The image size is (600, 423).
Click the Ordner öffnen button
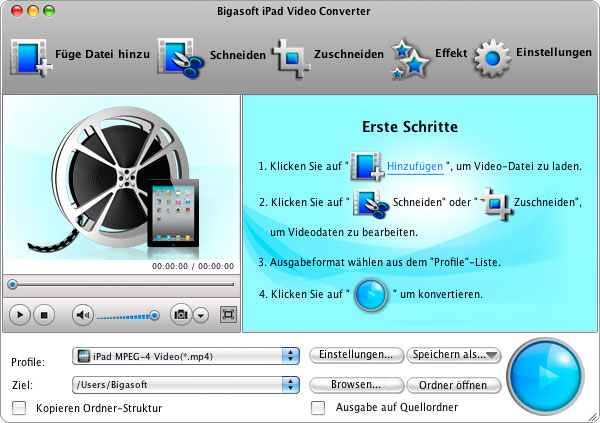[x=454, y=385]
